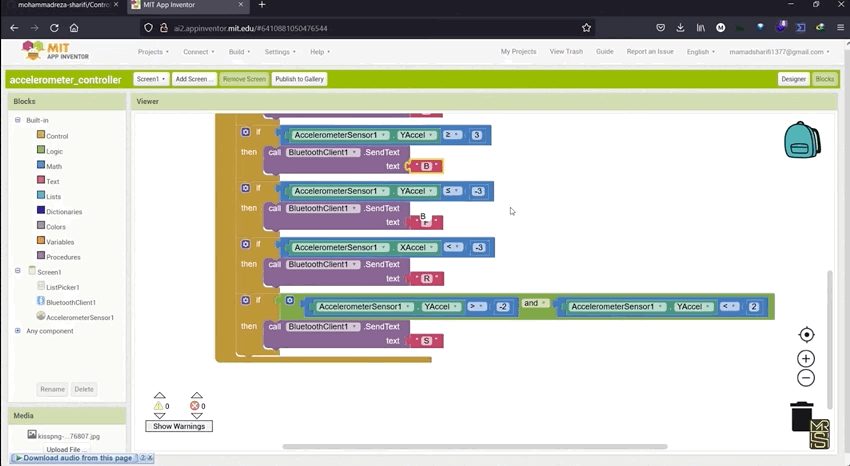Open mutator gear on the last if block
The height and width of the screenshot is (466, 850).
[246, 300]
